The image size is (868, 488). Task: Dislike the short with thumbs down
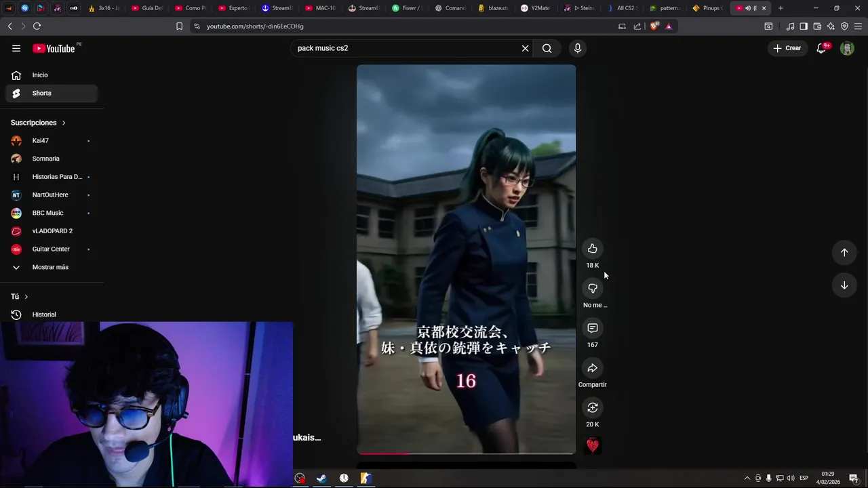tap(593, 288)
